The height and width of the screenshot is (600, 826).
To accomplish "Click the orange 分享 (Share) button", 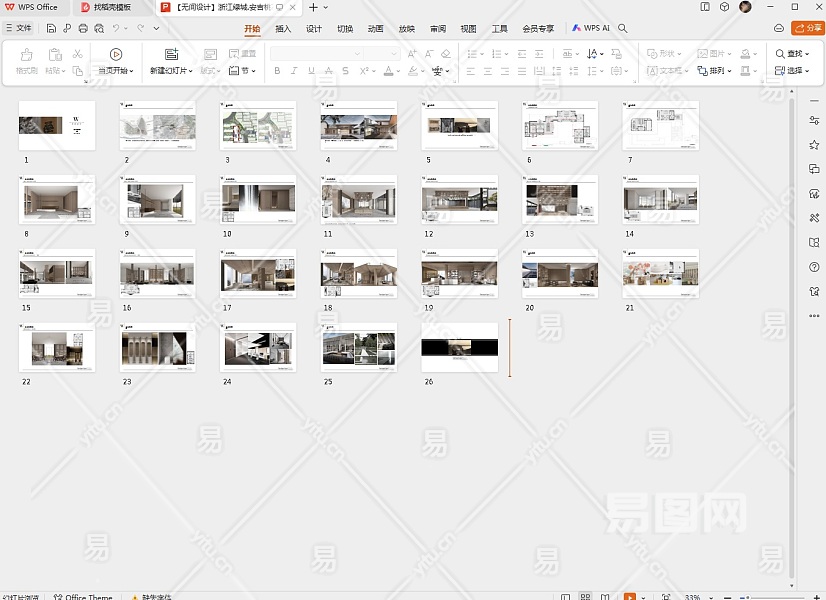I will tap(807, 29).
